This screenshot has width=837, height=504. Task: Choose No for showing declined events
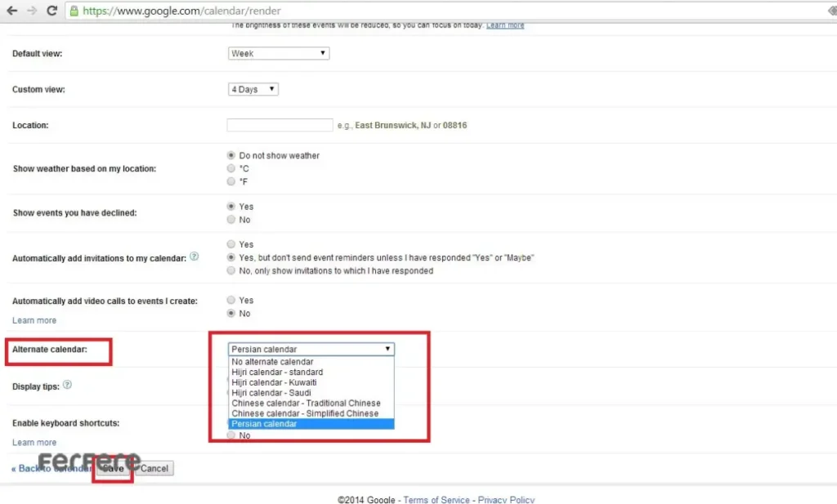pos(231,220)
